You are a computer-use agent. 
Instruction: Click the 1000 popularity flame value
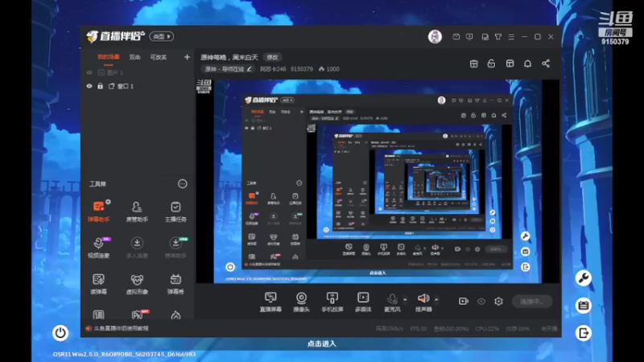[x=329, y=69]
